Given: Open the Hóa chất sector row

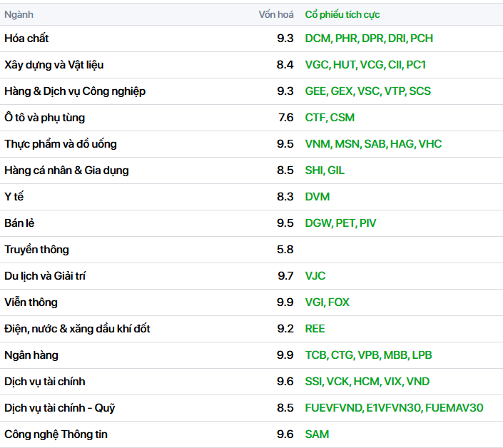Looking at the screenshot, I should click(26, 39).
